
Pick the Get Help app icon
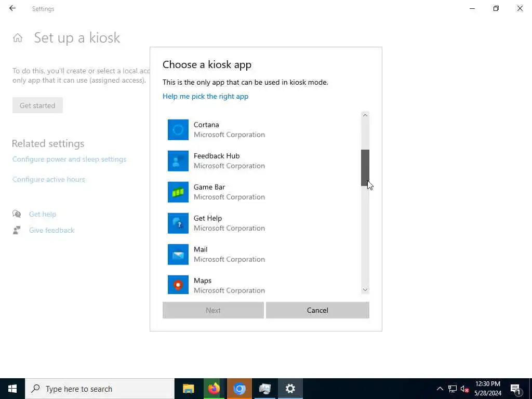coord(178,223)
